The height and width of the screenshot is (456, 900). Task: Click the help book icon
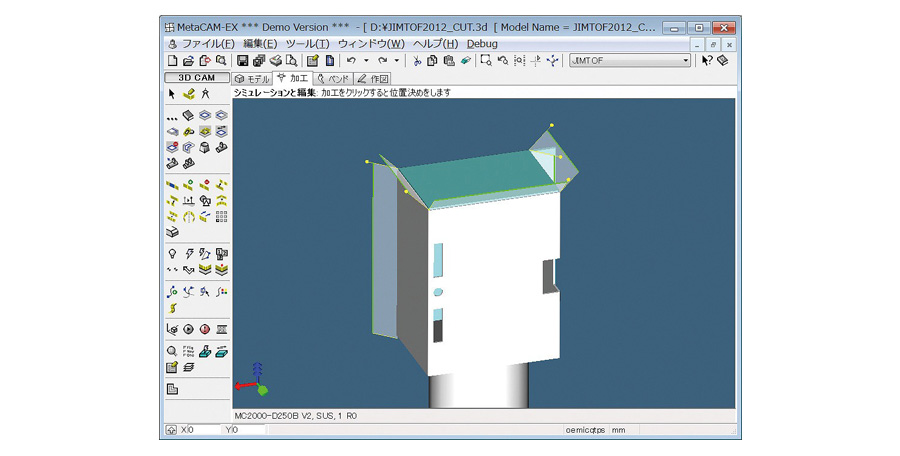pos(723,60)
